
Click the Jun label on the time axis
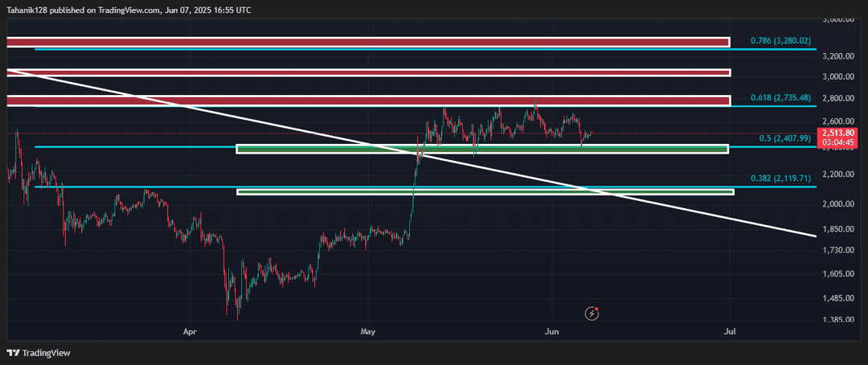click(552, 332)
